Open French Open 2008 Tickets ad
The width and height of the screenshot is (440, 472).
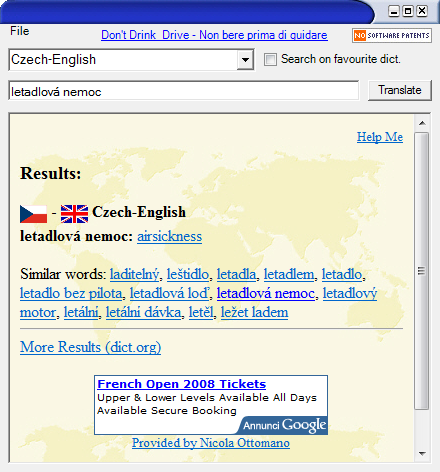(x=182, y=384)
